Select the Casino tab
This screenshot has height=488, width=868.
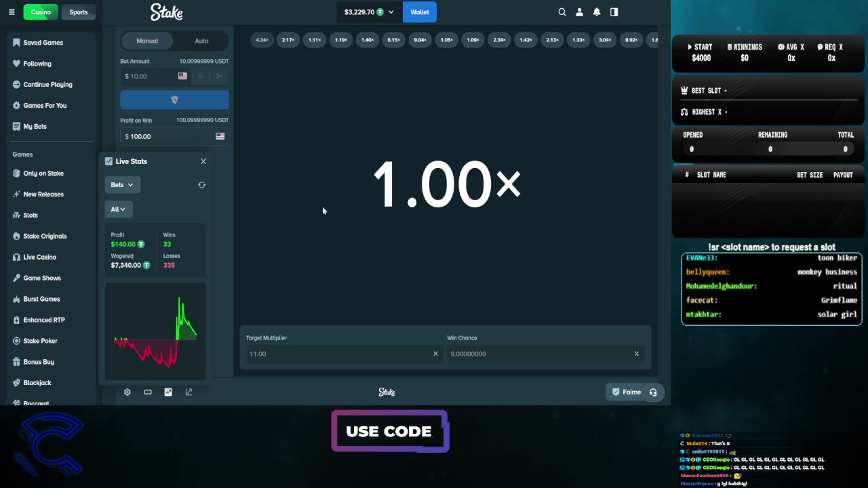tap(41, 12)
